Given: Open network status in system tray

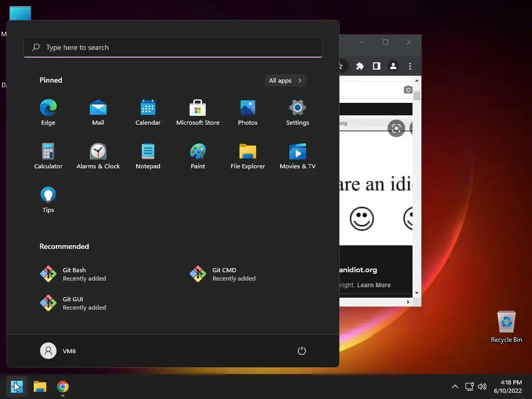Looking at the screenshot, I should pyautogui.click(x=469, y=387).
